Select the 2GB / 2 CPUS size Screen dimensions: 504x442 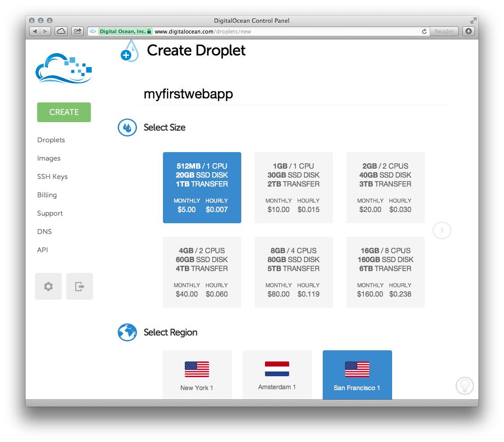coord(385,187)
